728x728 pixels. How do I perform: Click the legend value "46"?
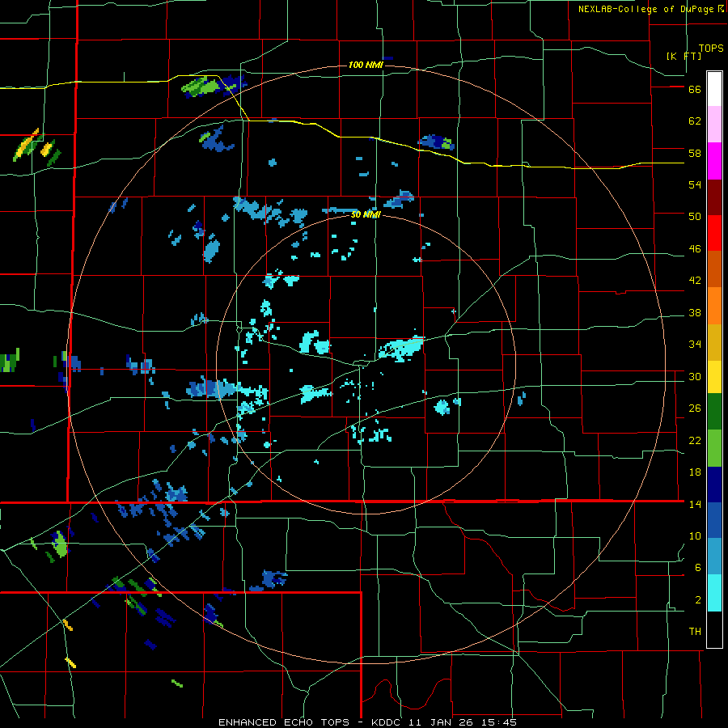(x=695, y=249)
